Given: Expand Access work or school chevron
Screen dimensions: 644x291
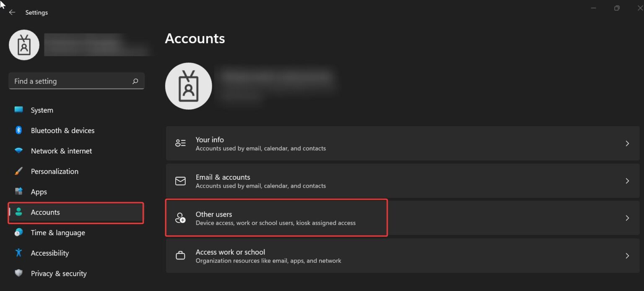Looking at the screenshot, I should [627, 256].
